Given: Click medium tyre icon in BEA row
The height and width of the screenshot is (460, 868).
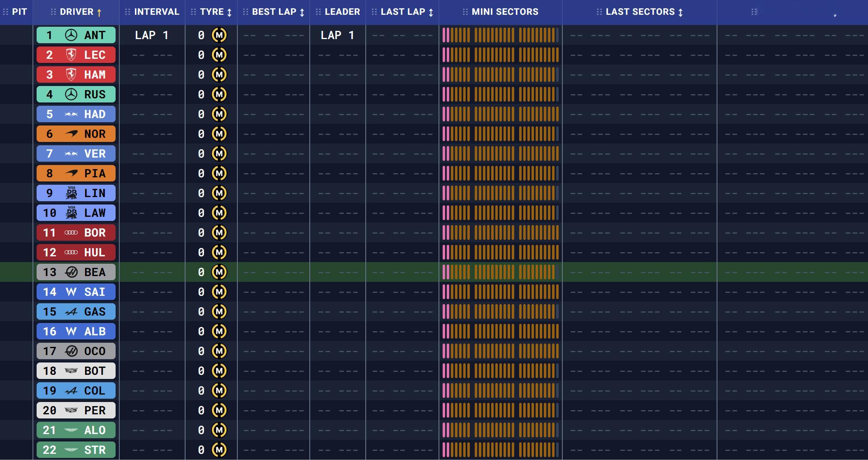Looking at the screenshot, I should pyautogui.click(x=219, y=272).
